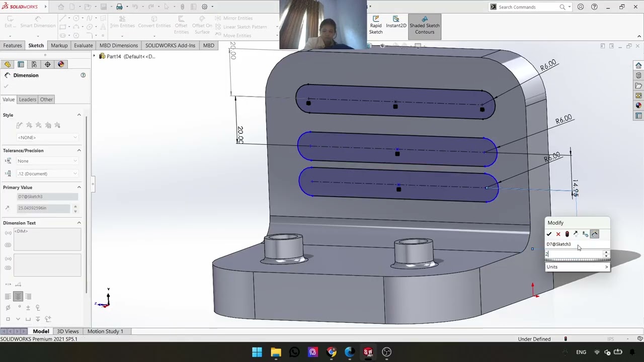Toggle the mark dimension for drawing icon
This screenshot has width=644, height=362.
point(595,234)
